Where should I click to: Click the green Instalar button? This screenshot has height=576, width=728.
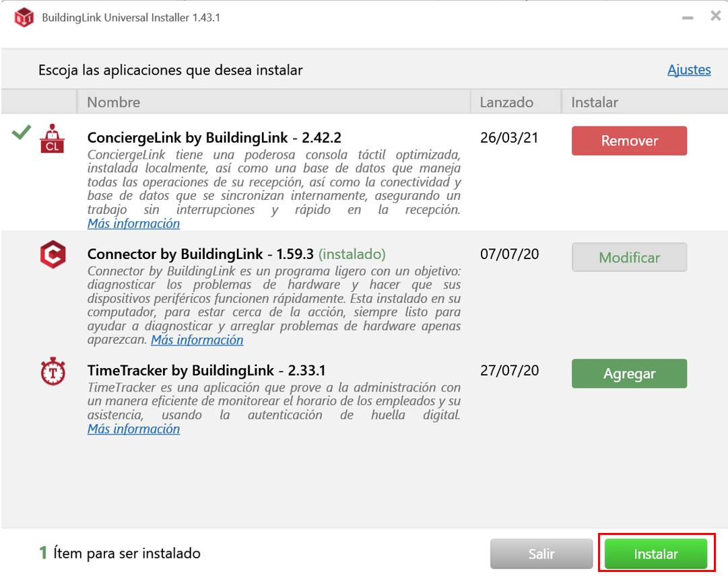click(x=655, y=553)
